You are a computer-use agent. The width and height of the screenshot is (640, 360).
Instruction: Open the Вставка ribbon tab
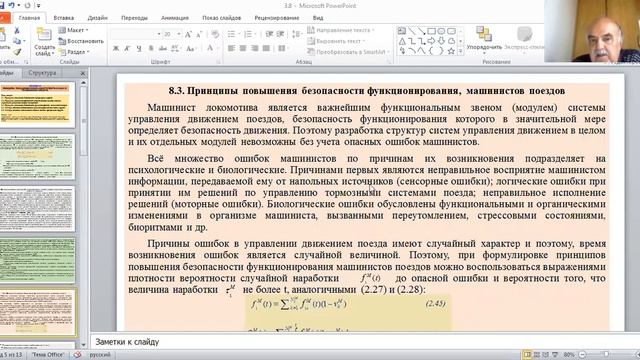pyautogui.click(x=64, y=18)
